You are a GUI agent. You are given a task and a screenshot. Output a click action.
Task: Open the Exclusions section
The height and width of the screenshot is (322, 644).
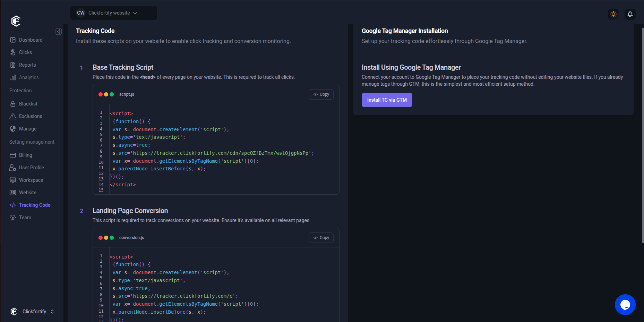(31, 116)
